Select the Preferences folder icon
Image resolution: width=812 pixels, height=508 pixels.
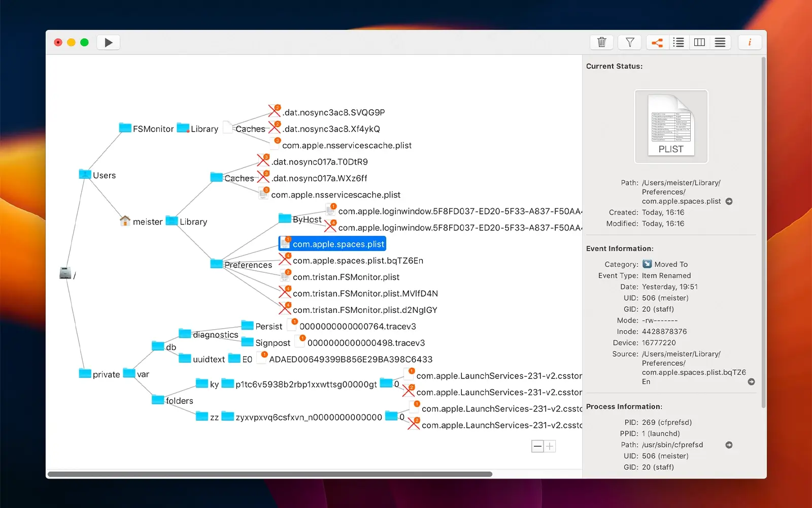coord(217,264)
